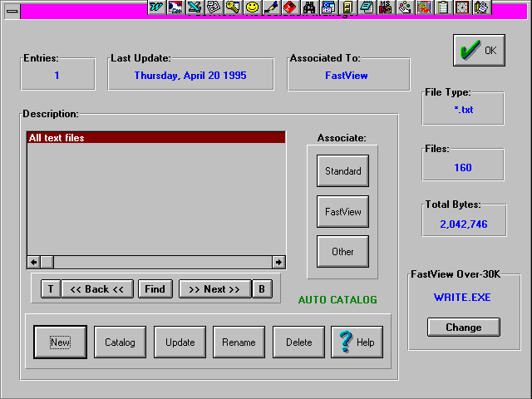Click the Rename button
Screen dimensions: 532x399
coord(239,342)
